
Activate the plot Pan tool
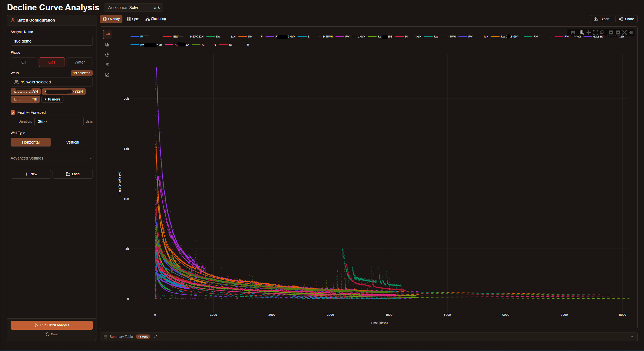(x=588, y=32)
